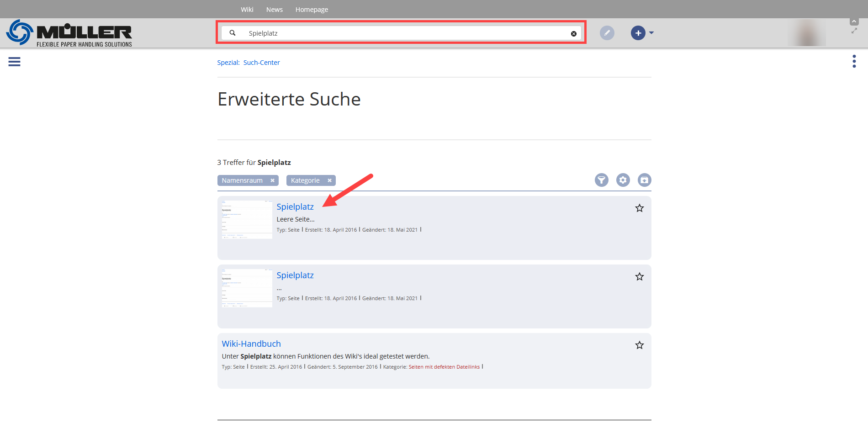Image resolution: width=868 pixels, height=423 pixels.
Task: Click the export results icon
Action: pyautogui.click(x=644, y=180)
